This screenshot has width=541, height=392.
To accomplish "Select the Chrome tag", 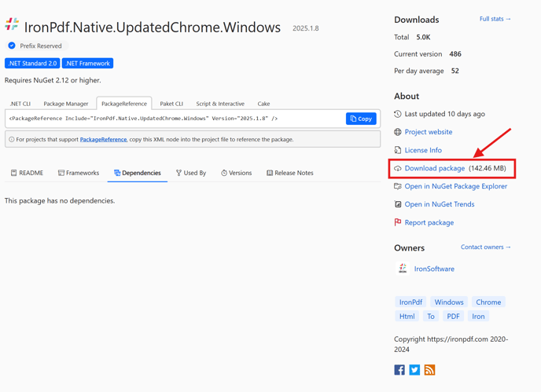I will click(x=488, y=302).
